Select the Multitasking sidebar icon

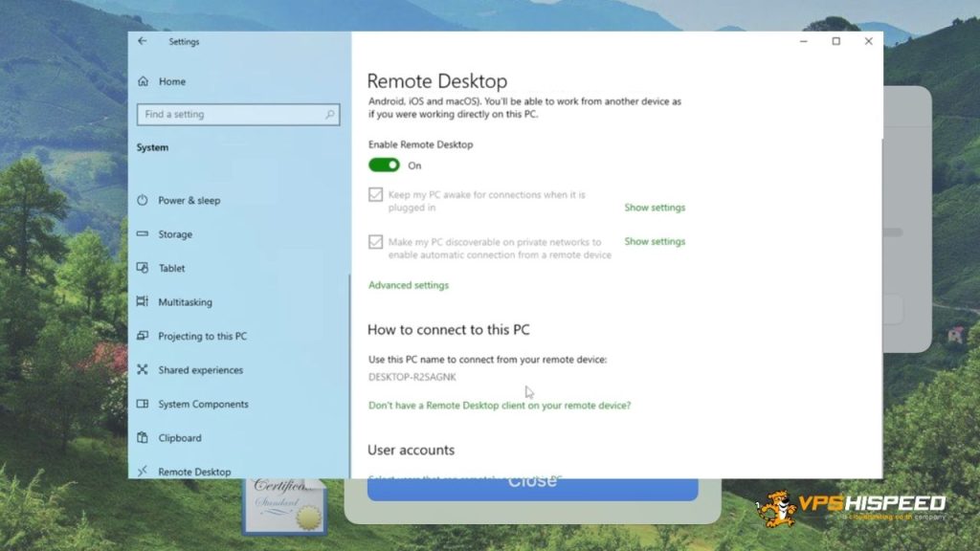[x=143, y=302]
